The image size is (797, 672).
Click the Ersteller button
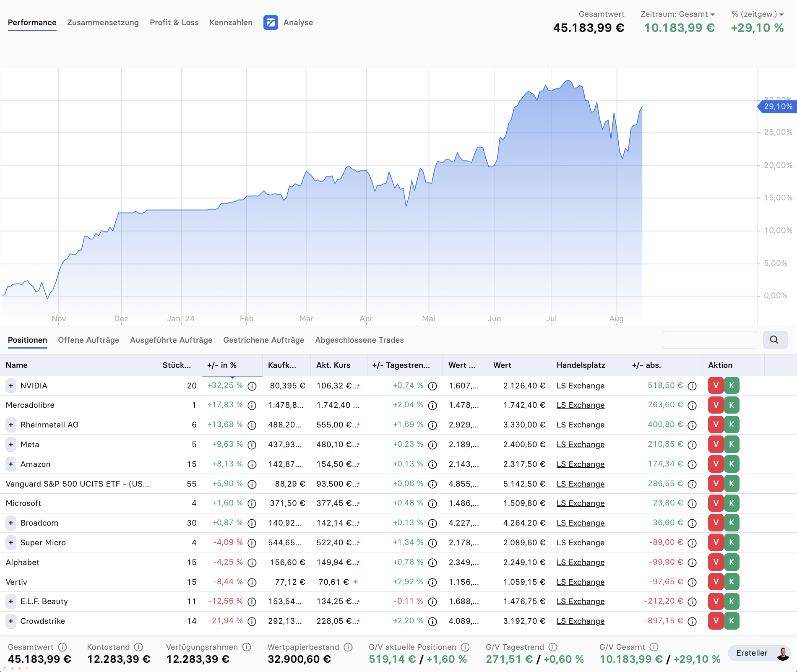[x=753, y=653]
